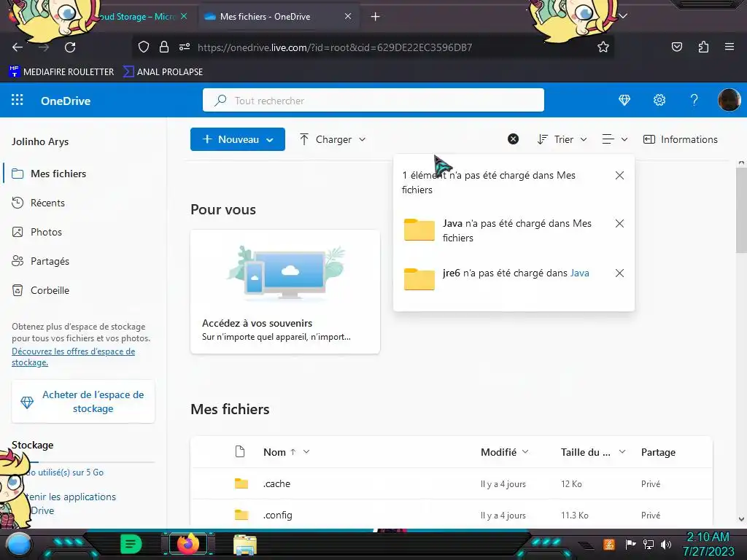The height and width of the screenshot is (560, 747).
Task: Open the green notes app in taskbar
Action: 131,544
